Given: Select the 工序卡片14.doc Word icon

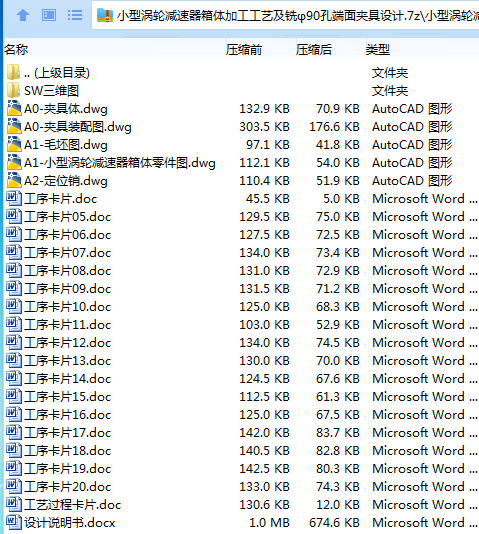Looking at the screenshot, I should point(14,378).
